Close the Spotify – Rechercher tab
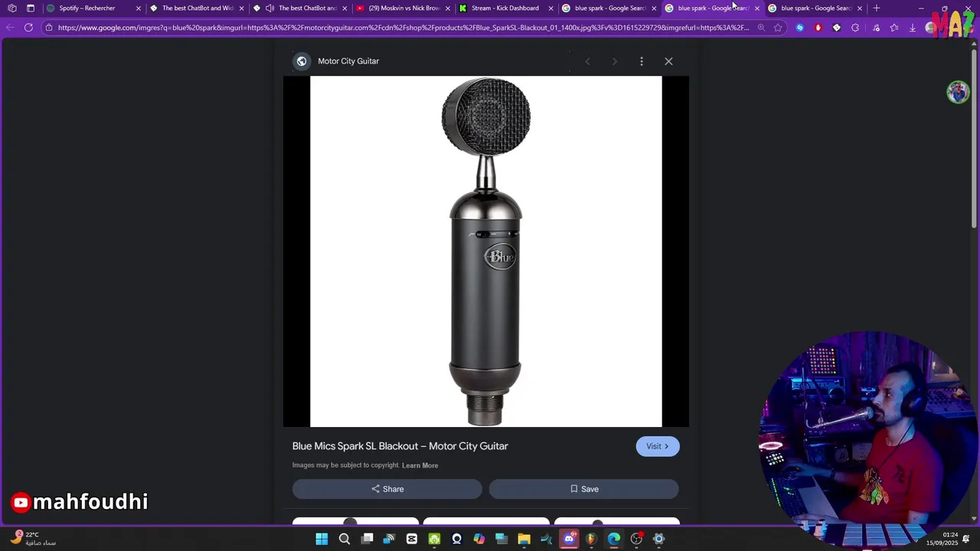 click(x=139, y=8)
